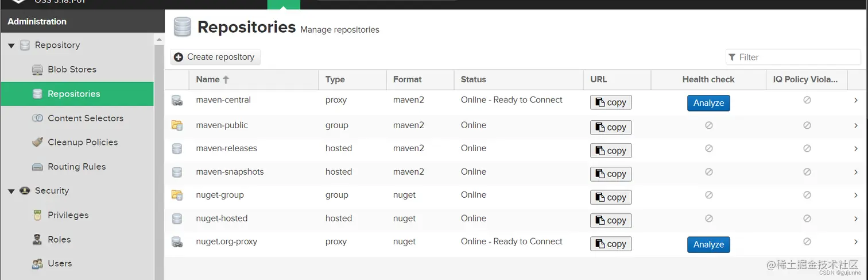Click the Create repository button
The width and height of the screenshot is (868, 280).
coord(215,57)
